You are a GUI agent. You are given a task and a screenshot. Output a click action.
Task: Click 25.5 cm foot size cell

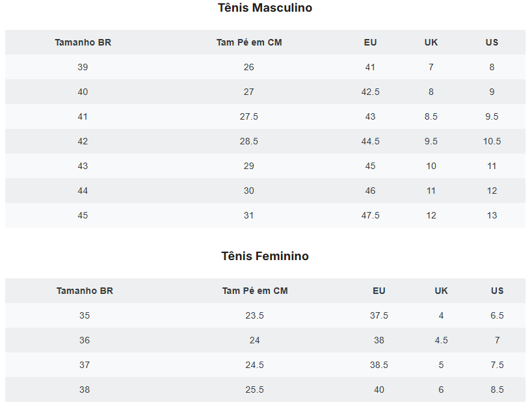click(254, 389)
